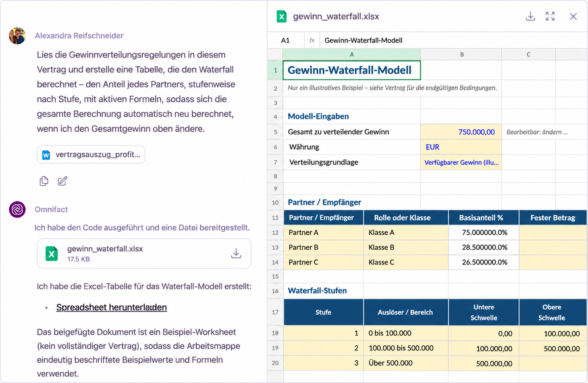Copy Alexandra's message with the copy icon

(44, 181)
